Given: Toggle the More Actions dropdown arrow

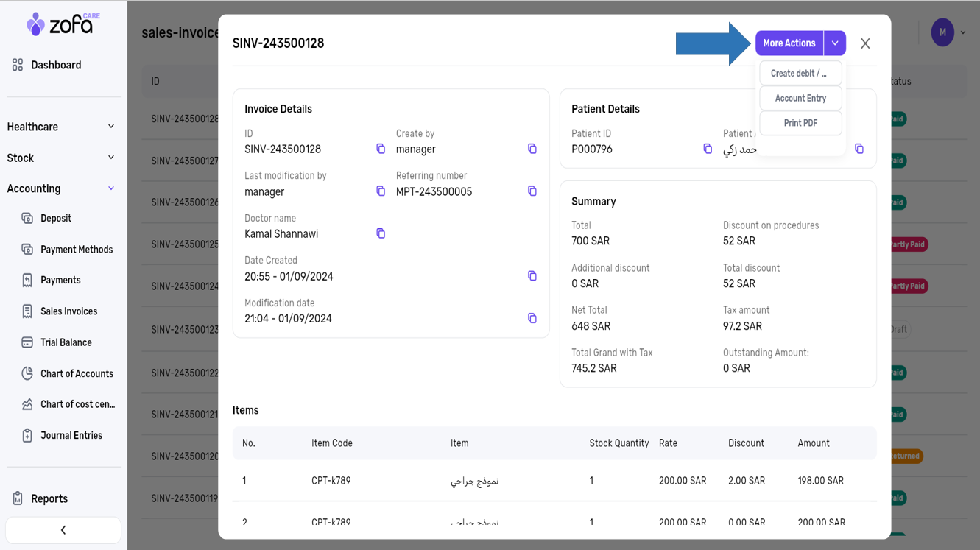Looking at the screenshot, I should pos(835,43).
